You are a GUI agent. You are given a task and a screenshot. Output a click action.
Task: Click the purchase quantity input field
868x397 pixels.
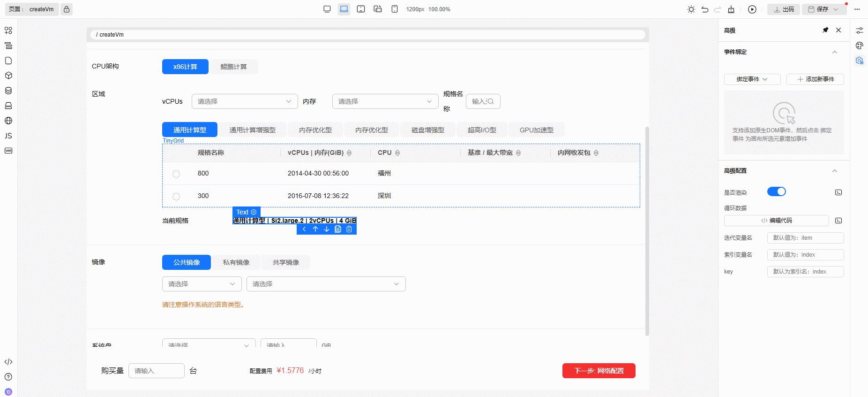pyautogui.click(x=157, y=371)
